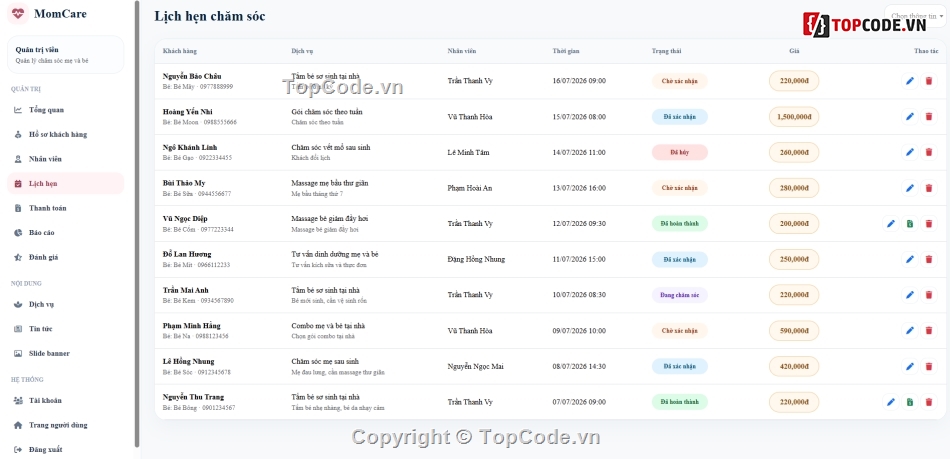Edit Hoàng Yến Nhi's appointment
This screenshot has width=950, height=459.
tap(909, 117)
